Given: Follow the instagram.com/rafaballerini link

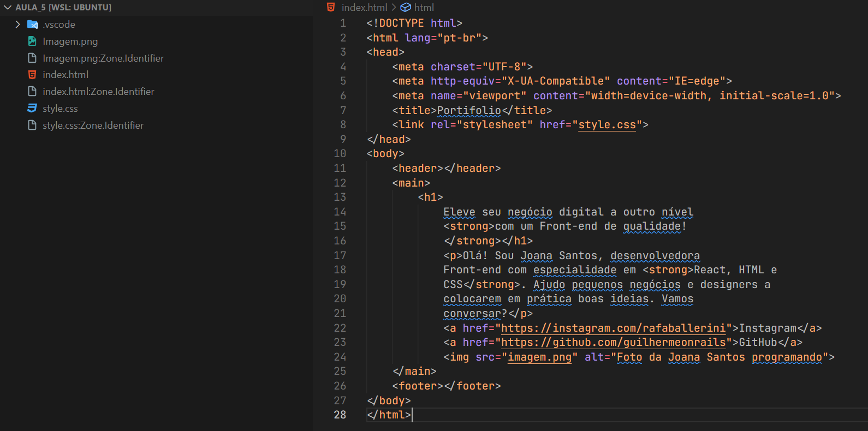Looking at the screenshot, I should (x=614, y=328).
